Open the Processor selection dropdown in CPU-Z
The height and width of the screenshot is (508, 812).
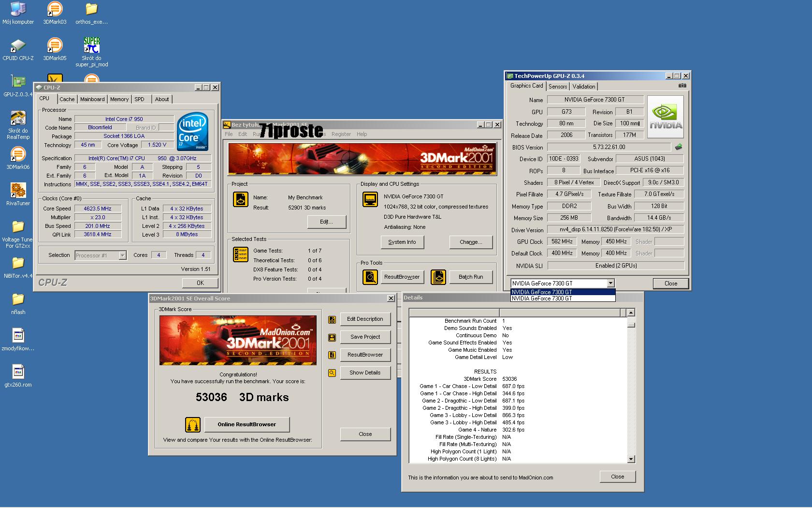click(101, 255)
